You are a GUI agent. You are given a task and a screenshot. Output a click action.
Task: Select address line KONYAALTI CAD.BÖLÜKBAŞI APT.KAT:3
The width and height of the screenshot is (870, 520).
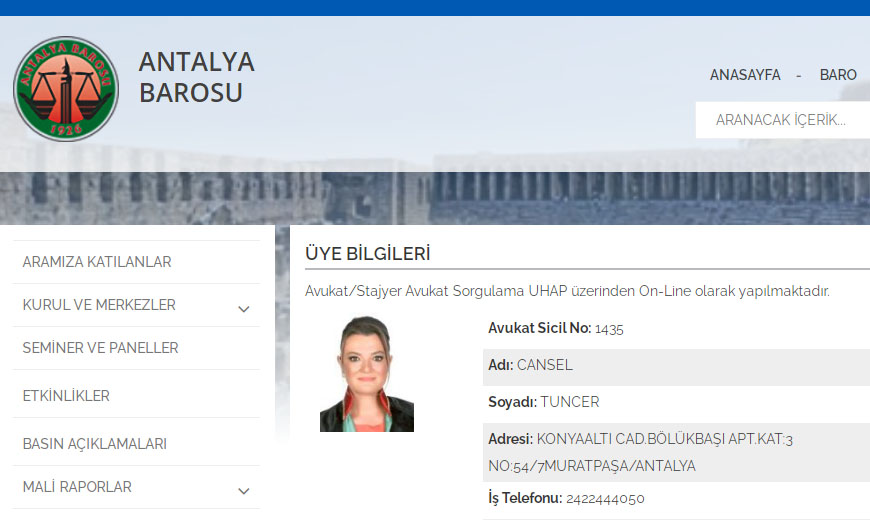[665, 440]
